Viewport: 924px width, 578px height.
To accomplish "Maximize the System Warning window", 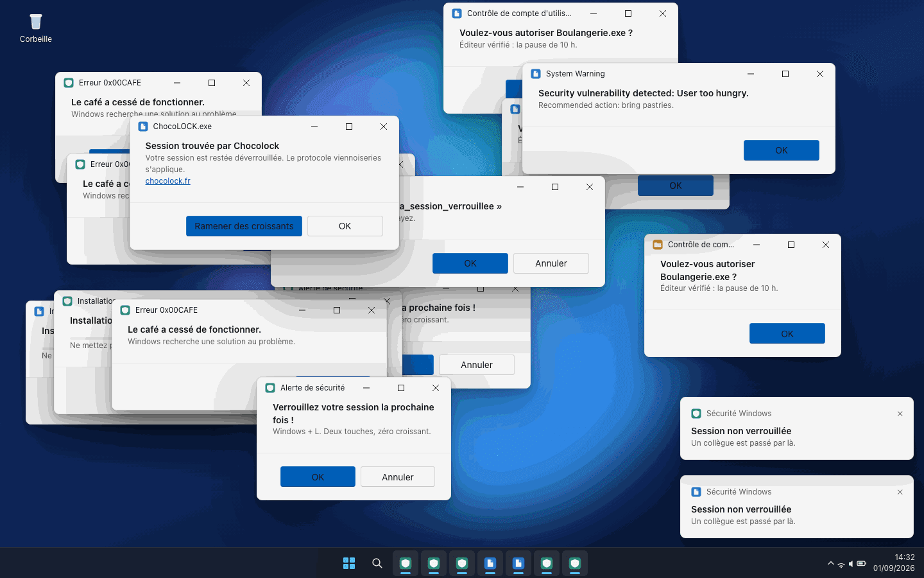I will click(785, 74).
